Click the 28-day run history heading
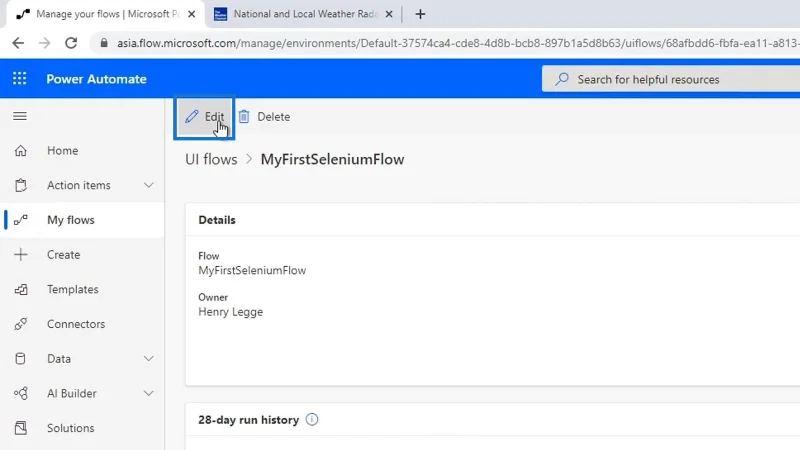 point(248,420)
